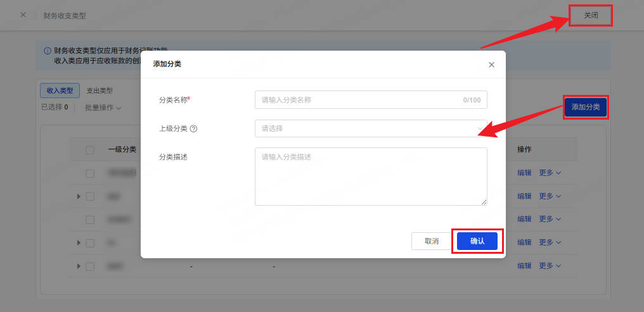Open the 上级分类 请选择 dropdown

pyautogui.click(x=371, y=128)
